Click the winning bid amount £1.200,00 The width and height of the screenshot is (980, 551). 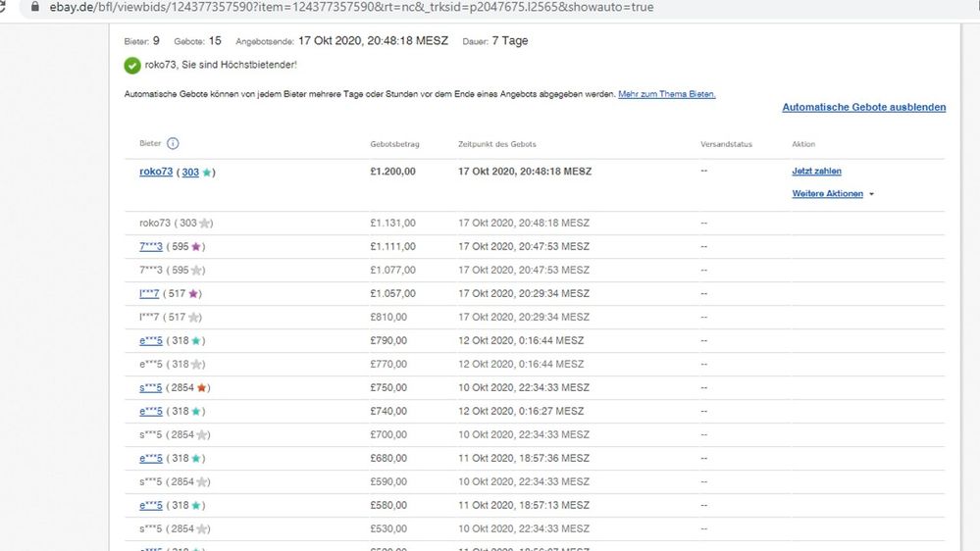click(392, 172)
